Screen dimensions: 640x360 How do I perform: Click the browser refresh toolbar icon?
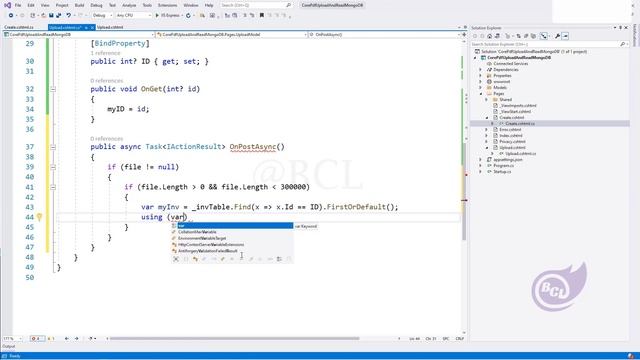188,15
